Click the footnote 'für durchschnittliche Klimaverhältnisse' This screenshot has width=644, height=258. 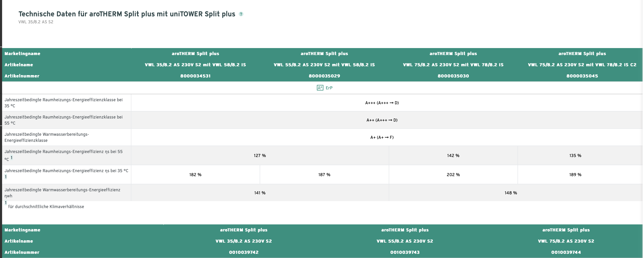tap(46, 207)
